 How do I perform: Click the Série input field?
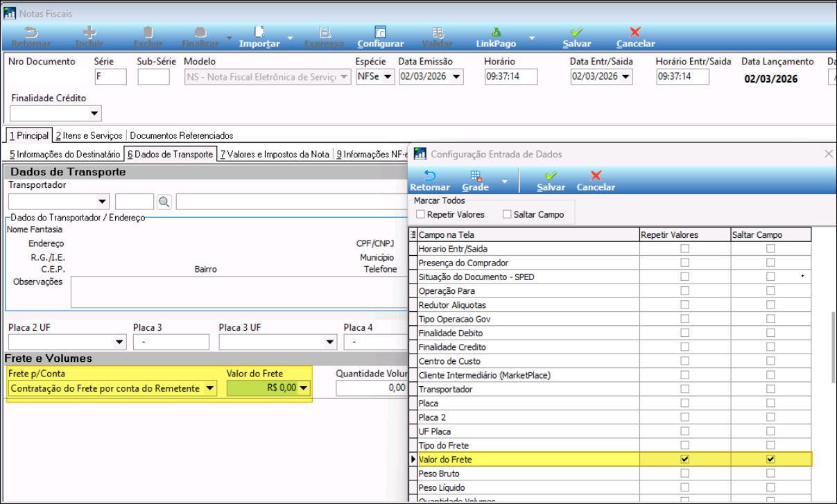(x=110, y=76)
